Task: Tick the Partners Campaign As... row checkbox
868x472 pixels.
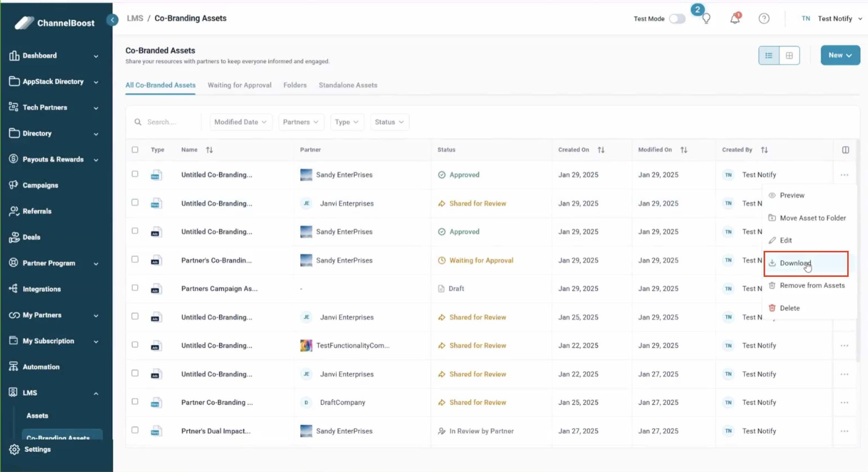Action: [x=135, y=288]
